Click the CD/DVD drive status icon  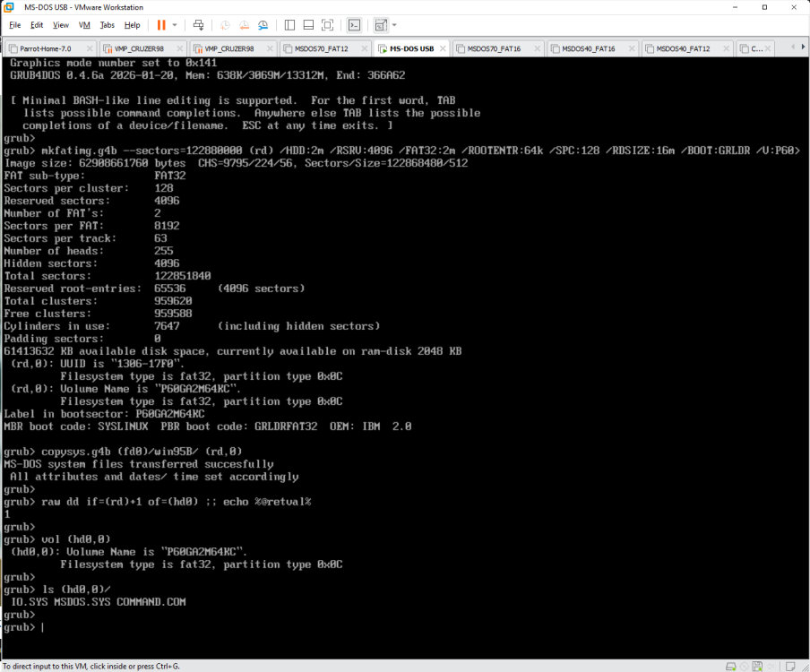744,667
